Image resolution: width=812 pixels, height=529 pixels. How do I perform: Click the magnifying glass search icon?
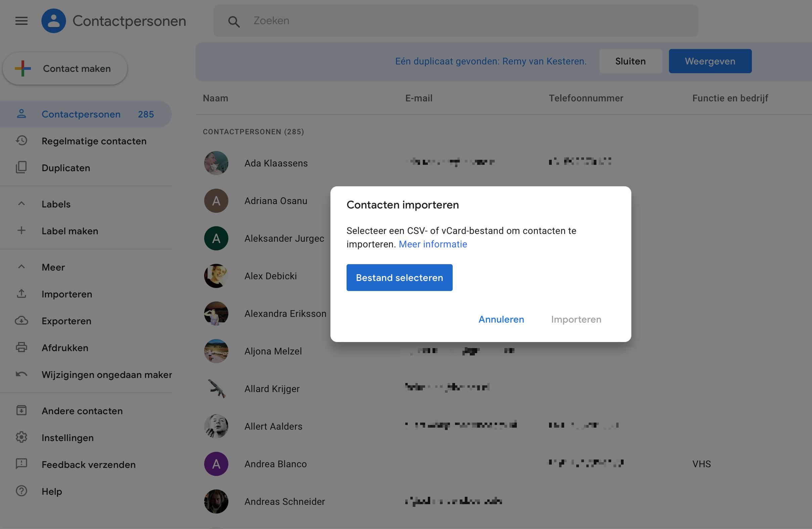tap(234, 21)
